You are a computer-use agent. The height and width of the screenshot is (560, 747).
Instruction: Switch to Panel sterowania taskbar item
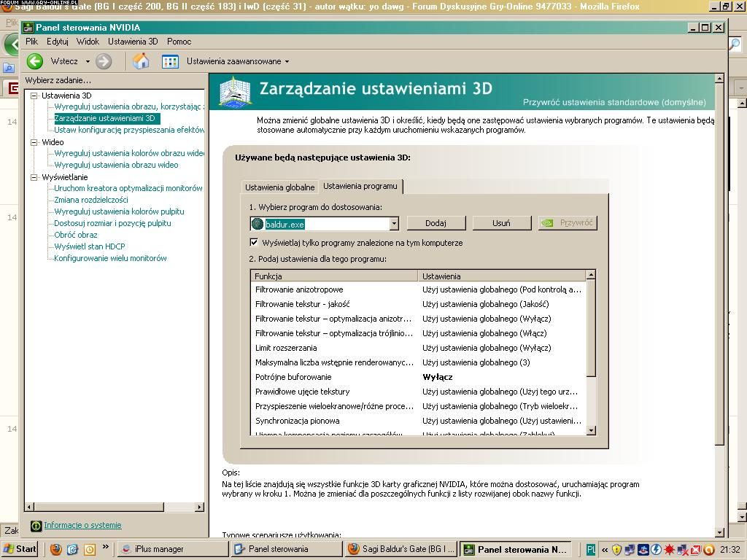pyautogui.click(x=286, y=549)
